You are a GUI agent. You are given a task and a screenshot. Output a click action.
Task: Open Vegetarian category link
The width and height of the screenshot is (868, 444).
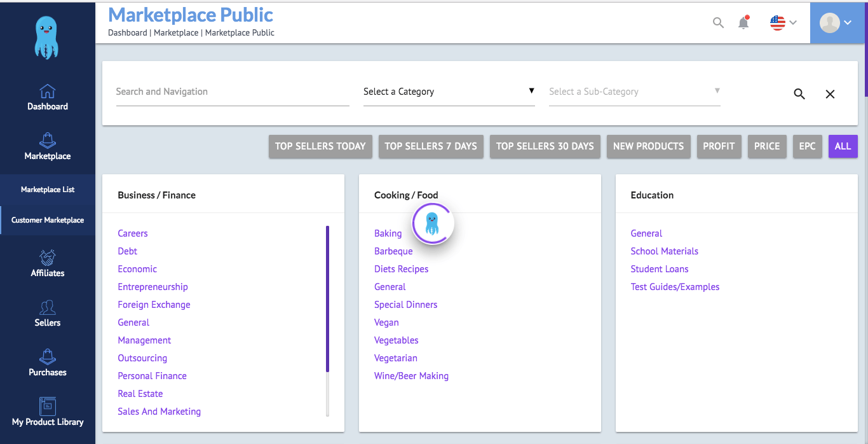coord(396,358)
